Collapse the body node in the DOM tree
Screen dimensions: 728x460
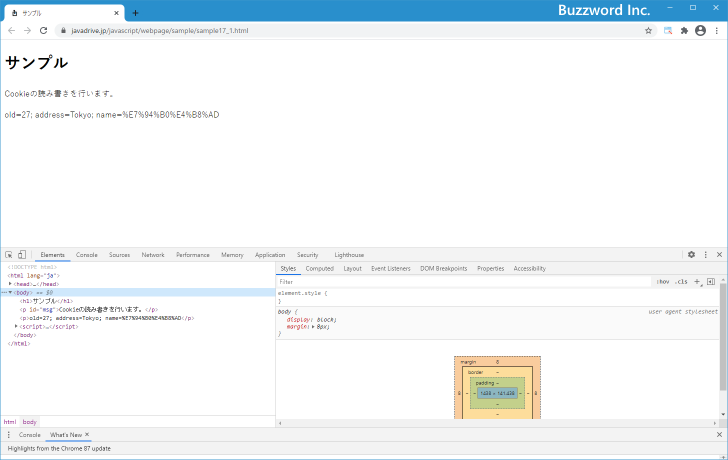(x=10, y=292)
